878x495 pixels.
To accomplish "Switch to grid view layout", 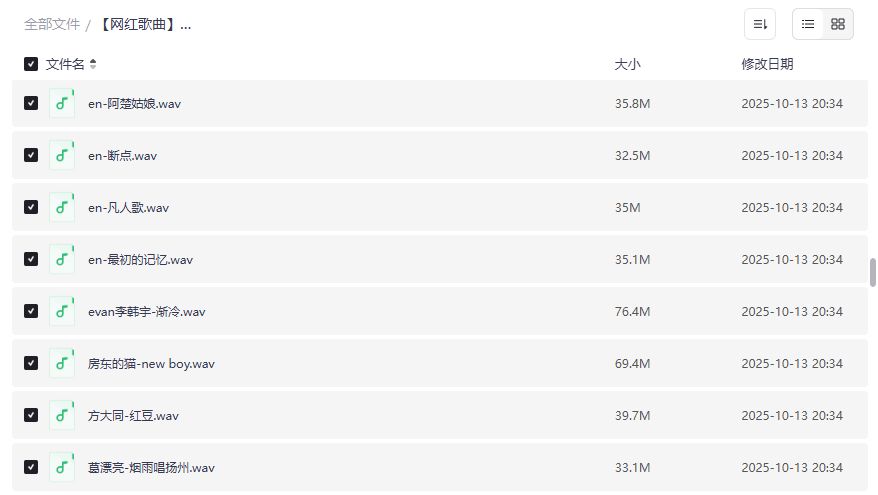I will [838, 24].
